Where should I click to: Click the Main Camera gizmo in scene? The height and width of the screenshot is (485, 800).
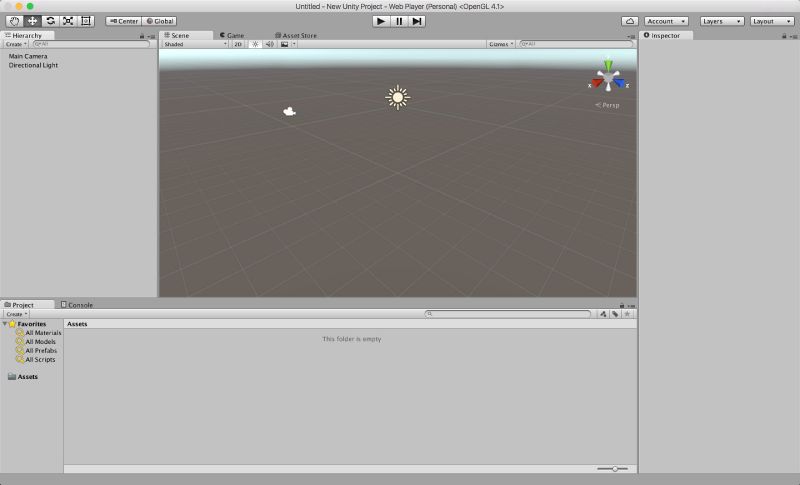(289, 111)
